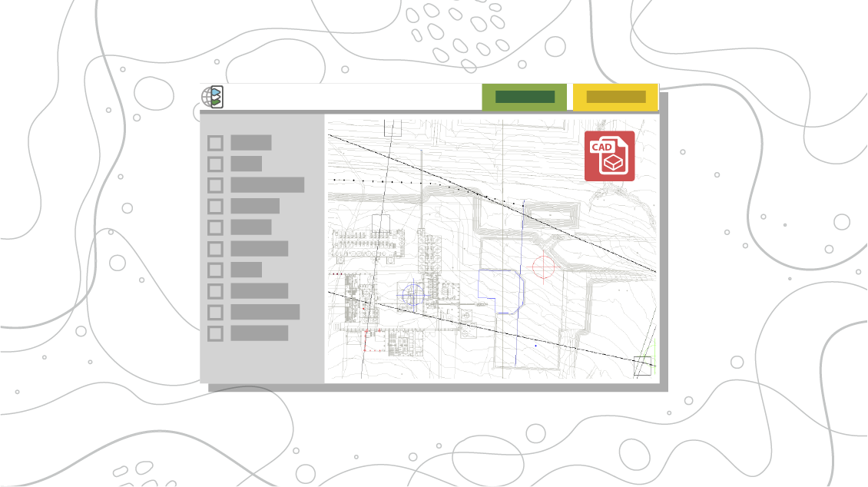Toggle the ninth sidebar checkbox
This screenshot has width=868, height=487.
click(215, 312)
